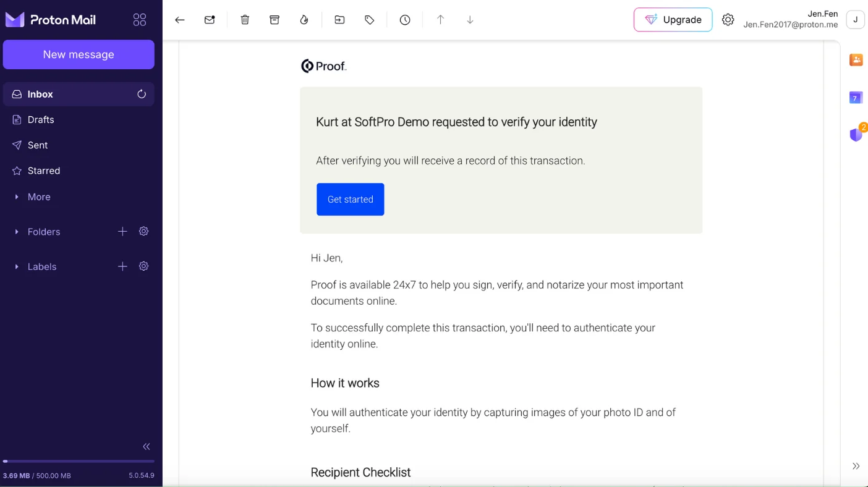This screenshot has height=487, width=868.
Task: Move message to trash
Action: (x=245, y=20)
